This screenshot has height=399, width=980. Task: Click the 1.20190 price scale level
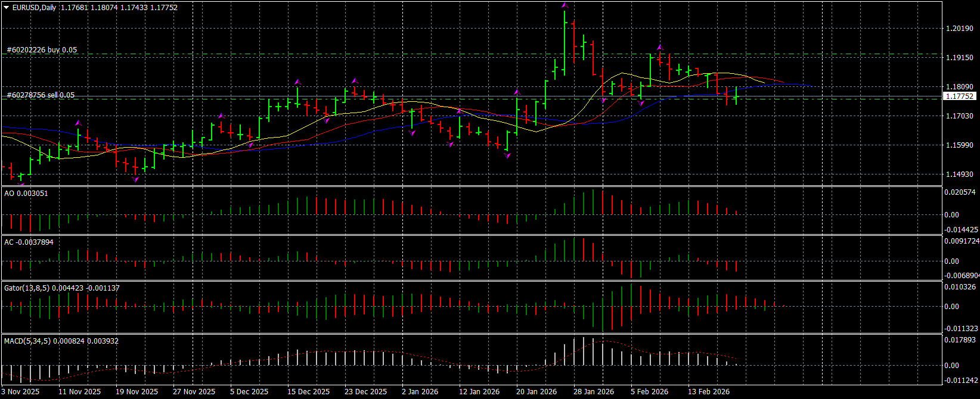pyautogui.click(x=960, y=29)
